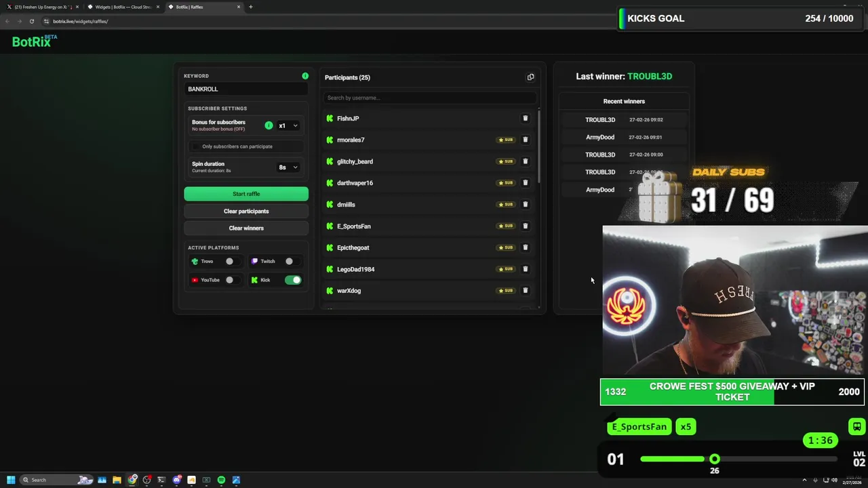Click Search by username field
The image size is (868, 488).
click(429, 98)
